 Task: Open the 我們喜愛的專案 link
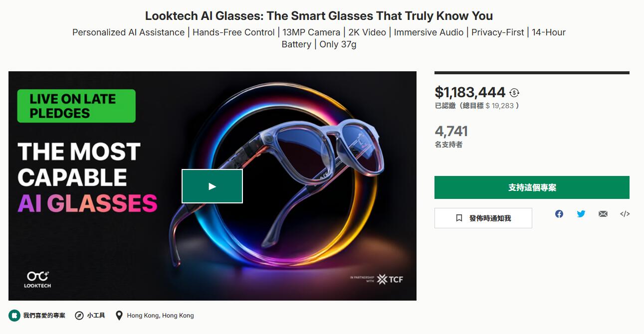[44, 316]
